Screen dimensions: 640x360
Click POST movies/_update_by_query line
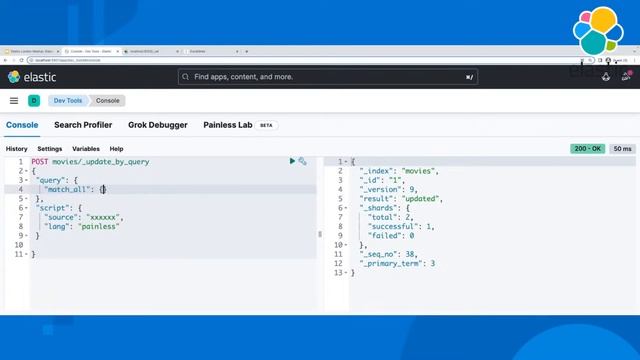pos(91,162)
